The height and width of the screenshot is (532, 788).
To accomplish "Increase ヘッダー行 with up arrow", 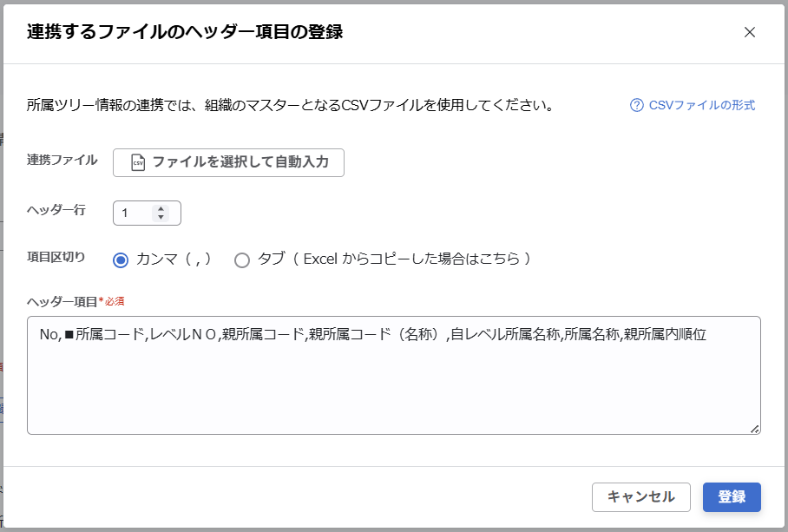I will (161, 208).
